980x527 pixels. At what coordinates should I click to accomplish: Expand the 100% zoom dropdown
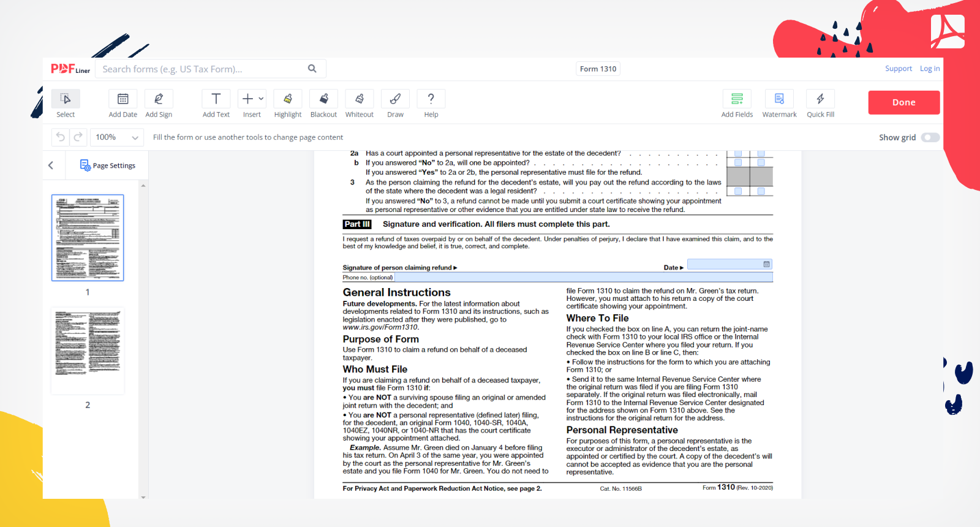click(117, 137)
